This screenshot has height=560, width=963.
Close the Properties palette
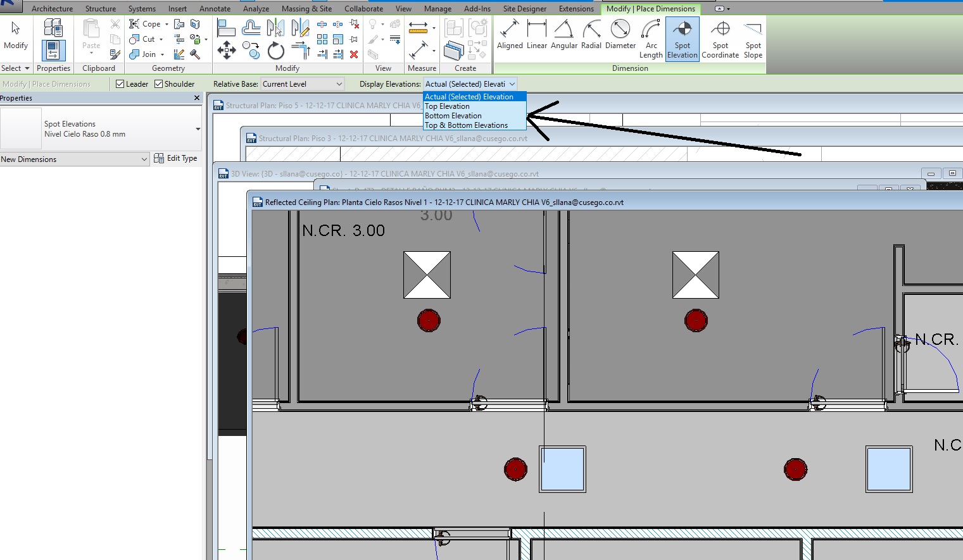pos(197,98)
